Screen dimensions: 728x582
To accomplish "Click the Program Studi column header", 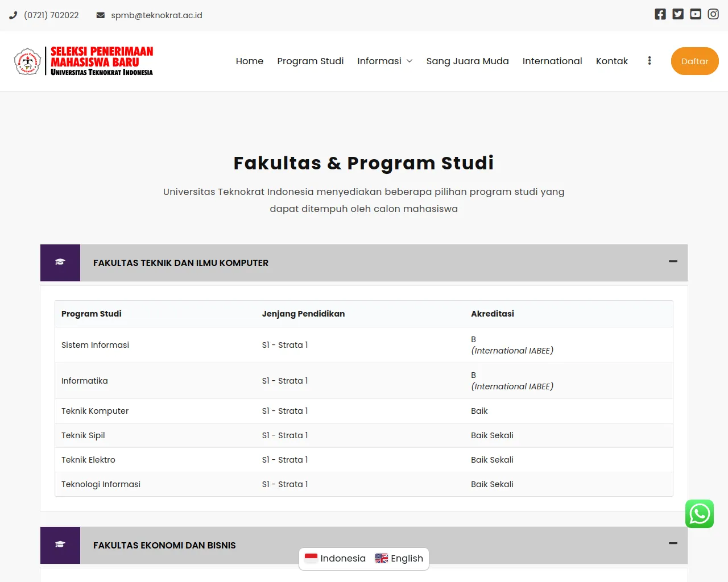I will coord(92,314).
